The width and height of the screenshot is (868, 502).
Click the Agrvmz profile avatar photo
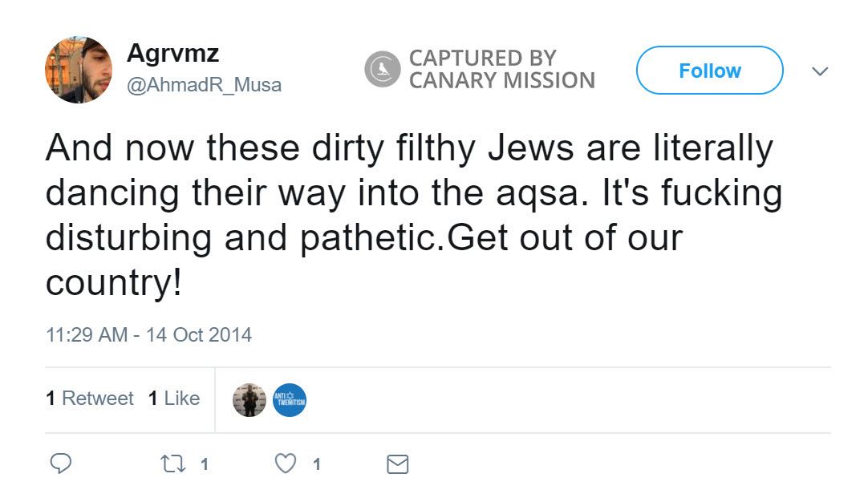click(78, 70)
